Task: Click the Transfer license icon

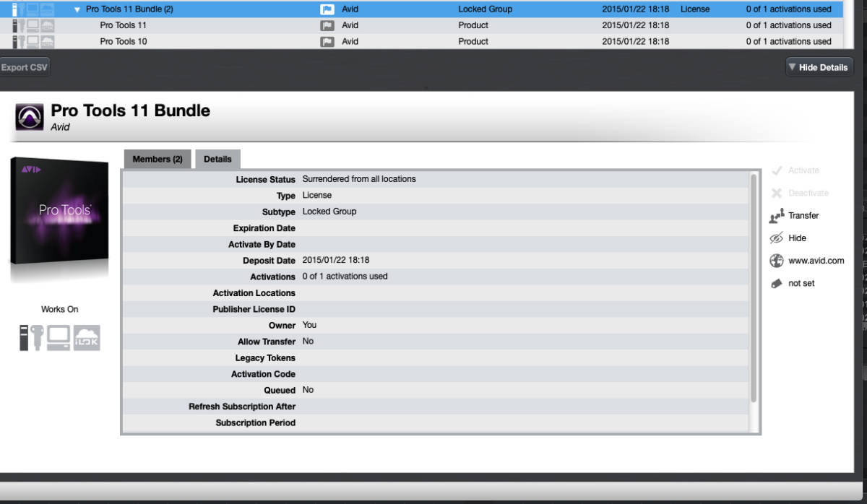Action: pos(777,215)
